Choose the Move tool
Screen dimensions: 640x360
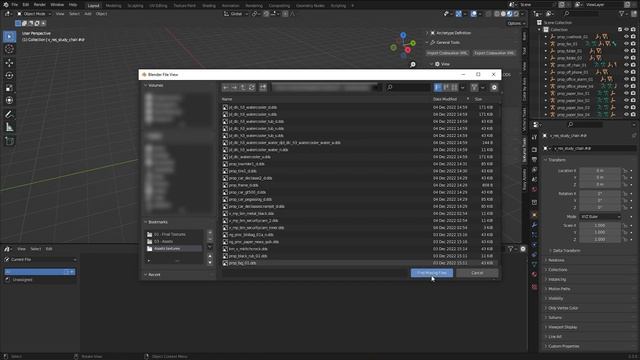click(x=9, y=62)
